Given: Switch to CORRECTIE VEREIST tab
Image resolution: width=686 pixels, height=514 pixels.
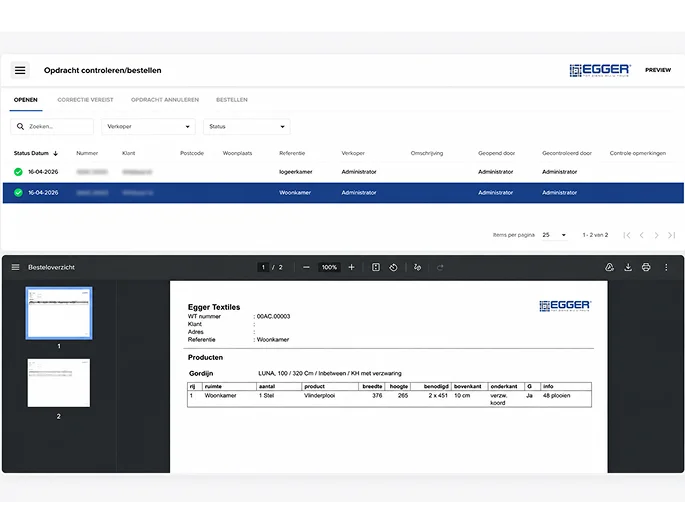Looking at the screenshot, I should pyautogui.click(x=85, y=100).
